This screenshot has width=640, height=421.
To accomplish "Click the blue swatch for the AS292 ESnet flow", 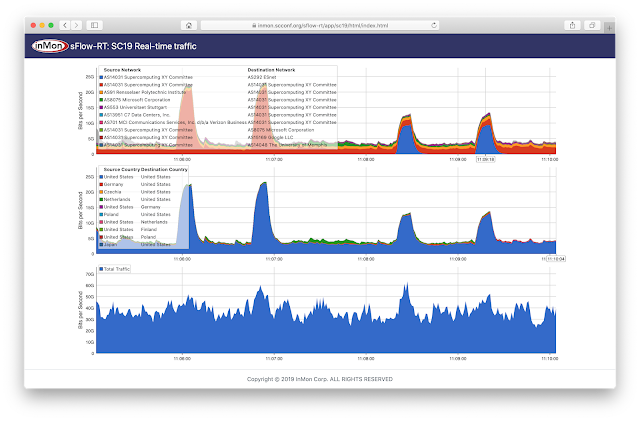I will tap(101, 77).
